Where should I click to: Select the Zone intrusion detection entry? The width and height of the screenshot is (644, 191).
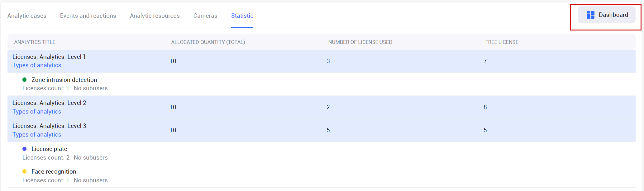64,80
